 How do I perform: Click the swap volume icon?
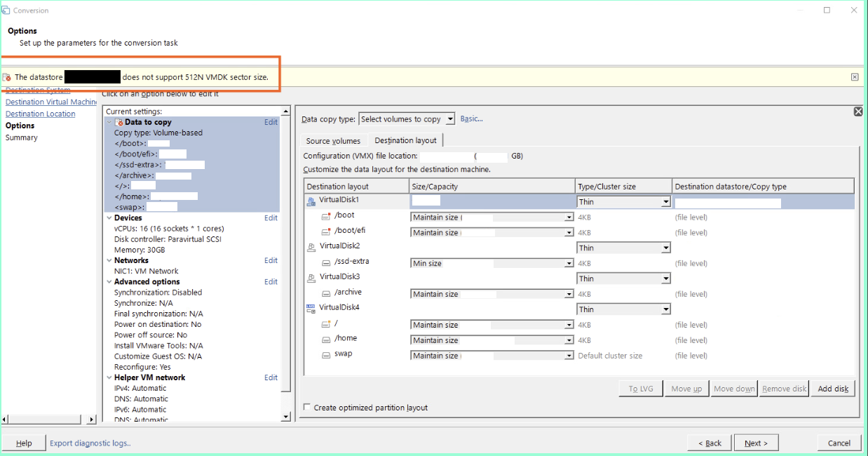[326, 355]
